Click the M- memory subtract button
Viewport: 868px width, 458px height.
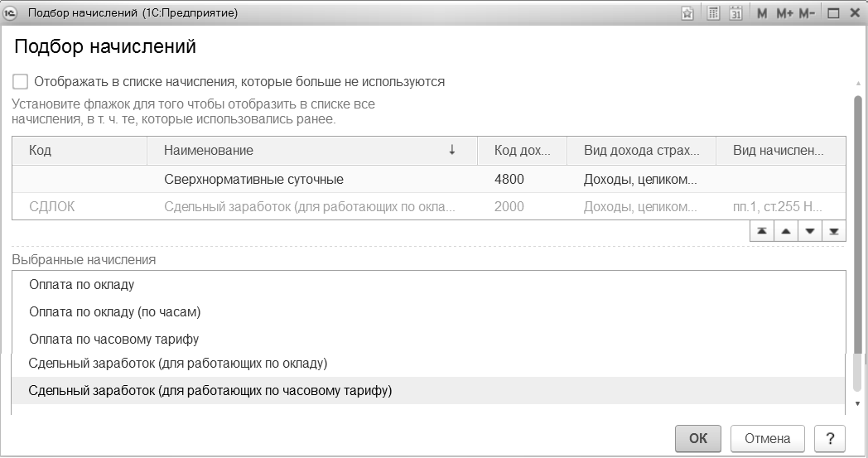pyautogui.click(x=807, y=13)
